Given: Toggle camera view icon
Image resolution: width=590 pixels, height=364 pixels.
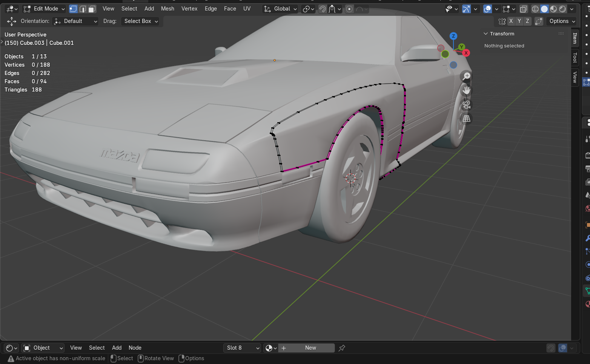Looking at the screenshot, I should click(x=467, y=105).
